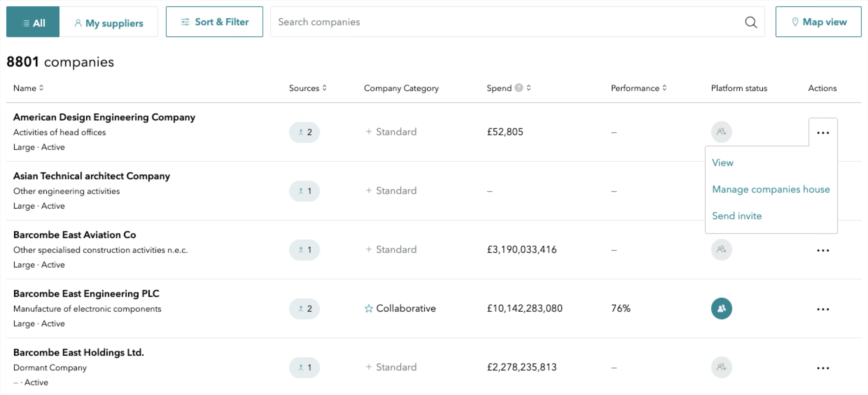Screen dimensions: 868x395
Task: Click 'Other engineering activities' text
Action: [66, 191]
